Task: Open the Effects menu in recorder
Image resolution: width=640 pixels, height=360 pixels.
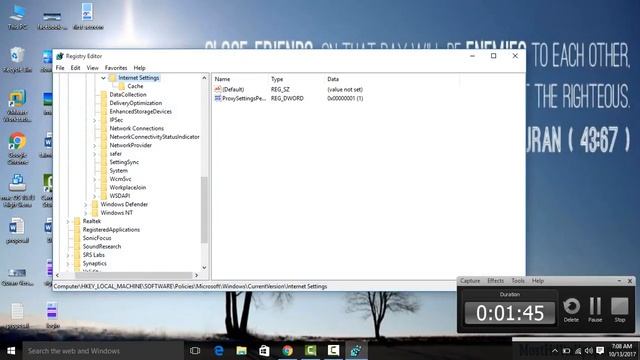Action: (x=496, y=281)
